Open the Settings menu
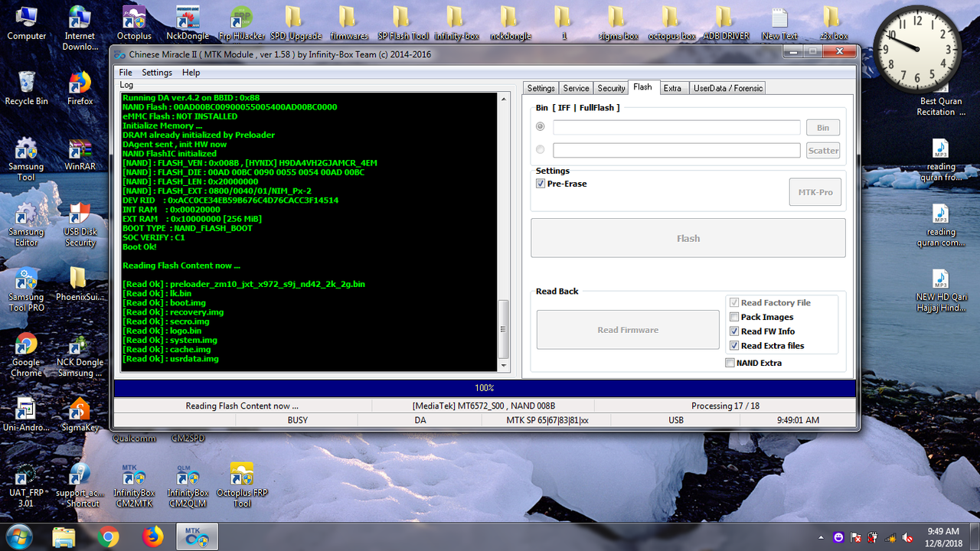This screenshot has height=551, width=980. click(x=157, y=73)
